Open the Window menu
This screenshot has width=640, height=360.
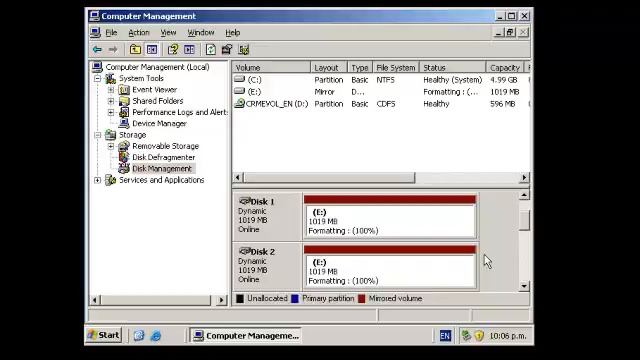coord(201,33)
